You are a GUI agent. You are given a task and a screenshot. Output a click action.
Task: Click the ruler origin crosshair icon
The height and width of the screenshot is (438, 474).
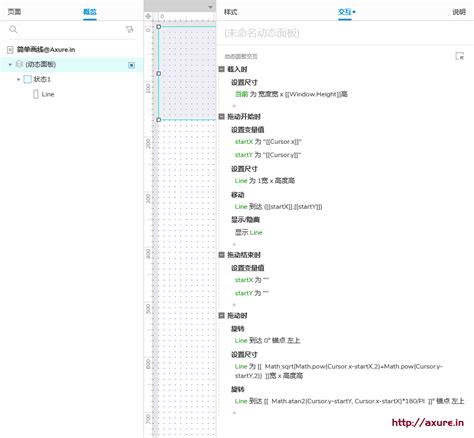148,16
